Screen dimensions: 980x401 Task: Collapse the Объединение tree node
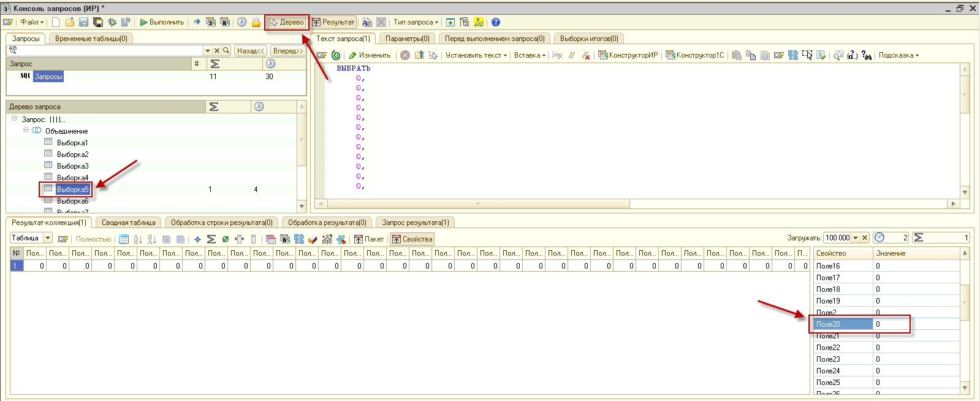pyautogui.click(x=26, y=130)
